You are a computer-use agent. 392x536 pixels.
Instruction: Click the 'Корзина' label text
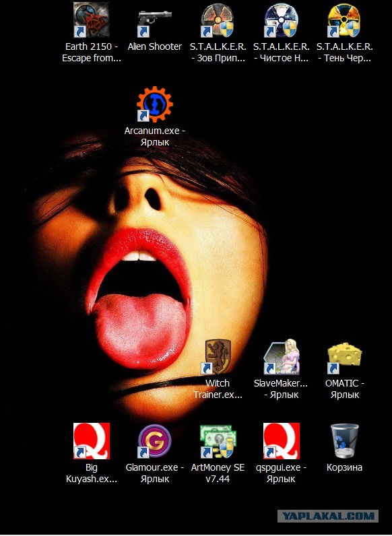[344, 467]
